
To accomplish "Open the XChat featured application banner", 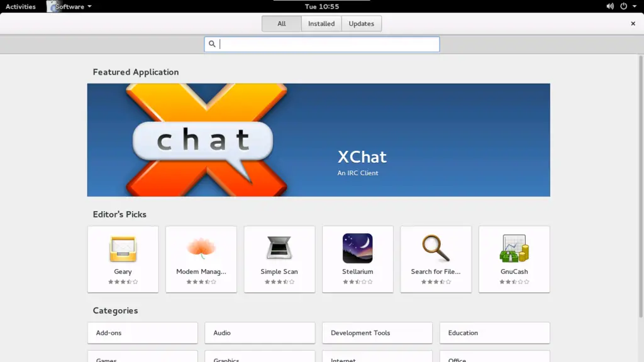I will pos(318,140).
